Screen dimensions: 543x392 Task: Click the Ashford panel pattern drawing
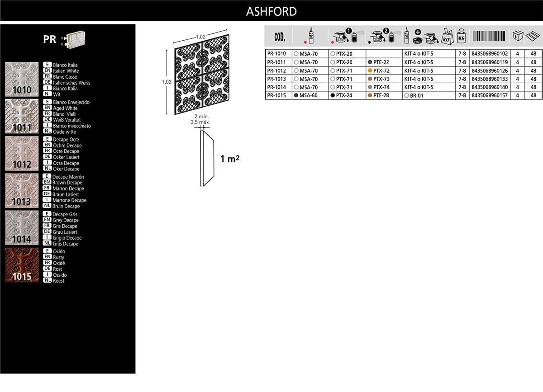click(203, 75)
